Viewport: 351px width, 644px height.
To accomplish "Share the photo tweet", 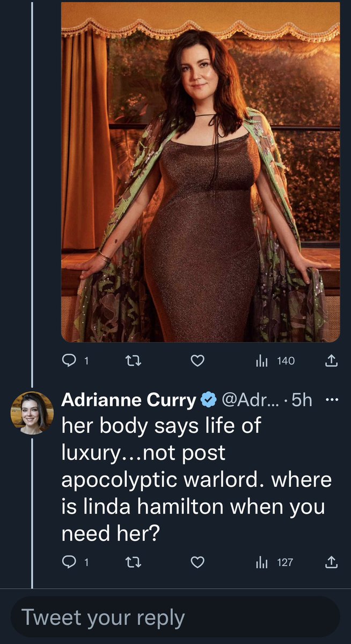I will coord(332,361).
